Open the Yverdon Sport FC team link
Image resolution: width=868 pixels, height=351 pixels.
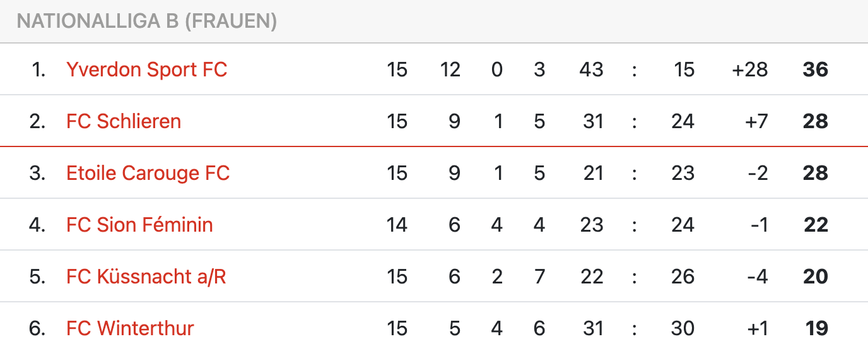146,69
